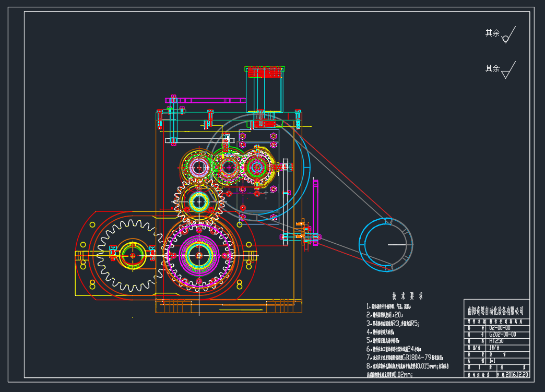Click center of large white-toothed left gear
The width and height of the screenshot is (545, 392).
pos(133,256)
